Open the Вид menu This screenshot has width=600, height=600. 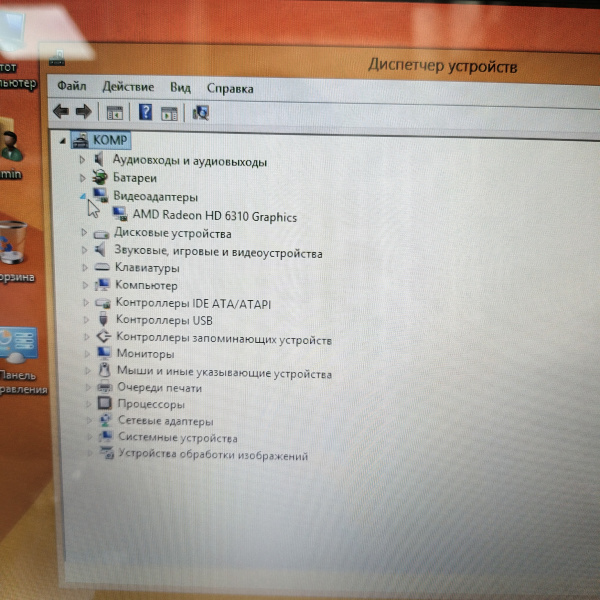[180, 88]
